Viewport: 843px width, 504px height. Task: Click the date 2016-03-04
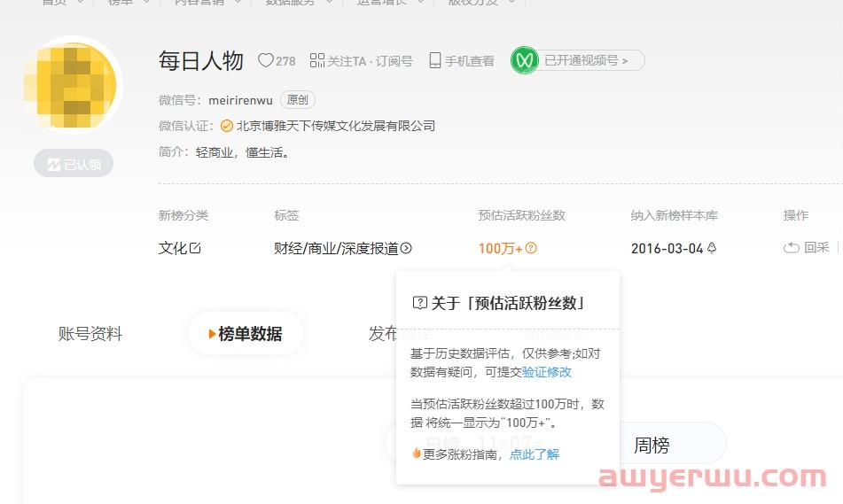(667, 248)
